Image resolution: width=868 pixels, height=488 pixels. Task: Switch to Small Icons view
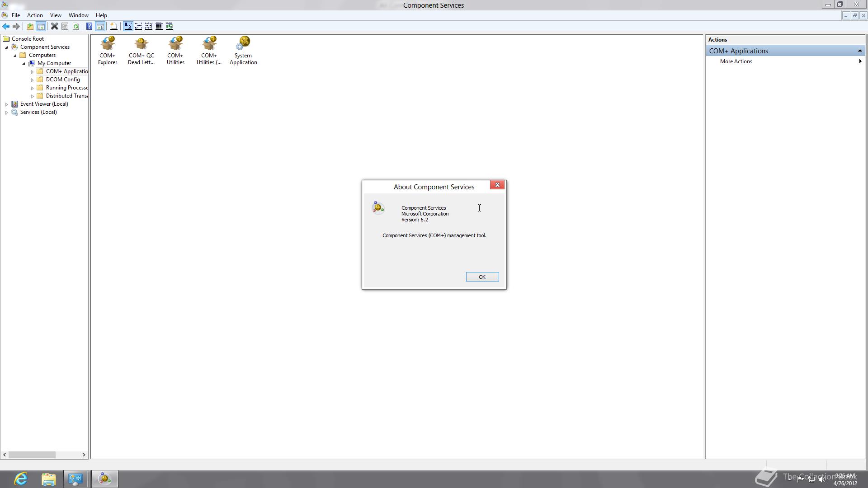(138, 26)
